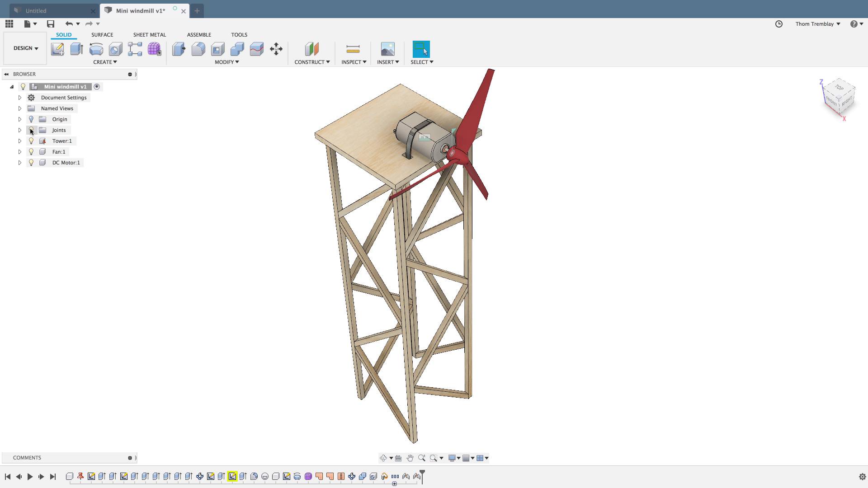
Task: Open the Assemble menu
Action: pos(198,34)
